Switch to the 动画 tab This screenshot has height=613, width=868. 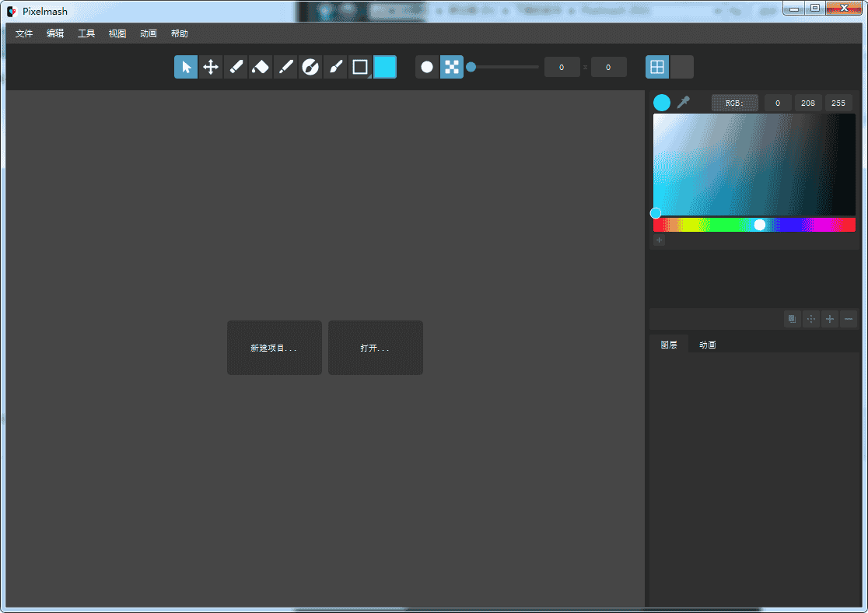point(708,345)
